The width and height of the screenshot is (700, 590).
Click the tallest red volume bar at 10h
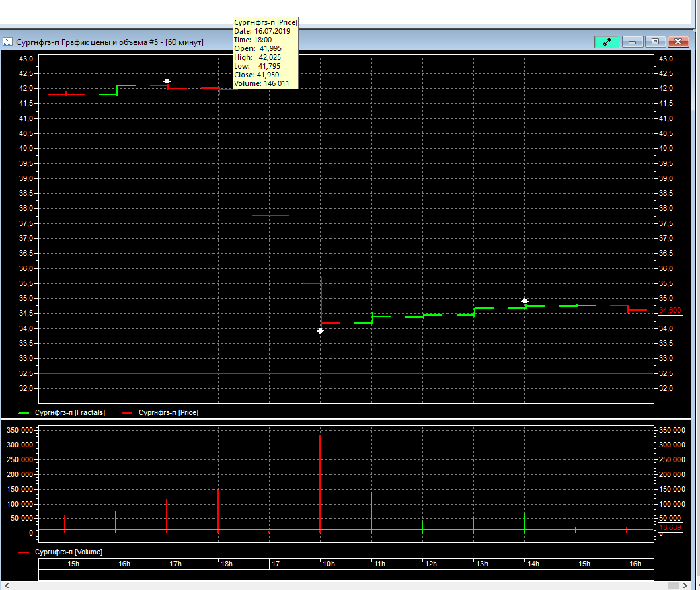320,484
